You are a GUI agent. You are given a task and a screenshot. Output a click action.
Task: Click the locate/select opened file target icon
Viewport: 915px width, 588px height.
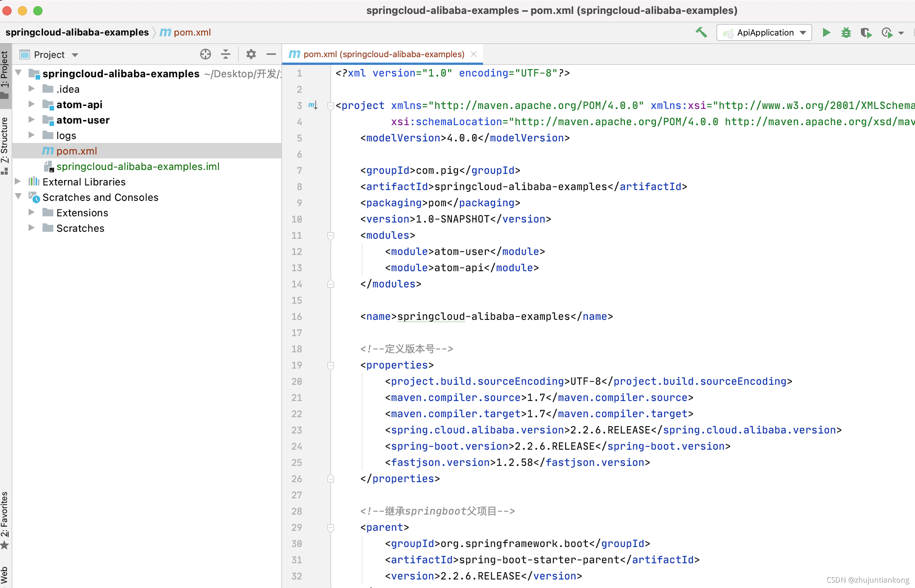pyautogui.click(x=206, y=54)
